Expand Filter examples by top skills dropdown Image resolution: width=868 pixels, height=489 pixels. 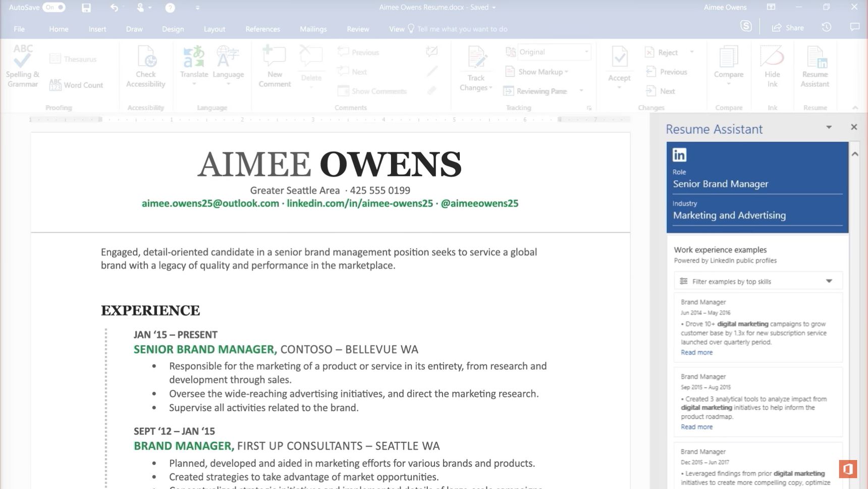(758, 281)
